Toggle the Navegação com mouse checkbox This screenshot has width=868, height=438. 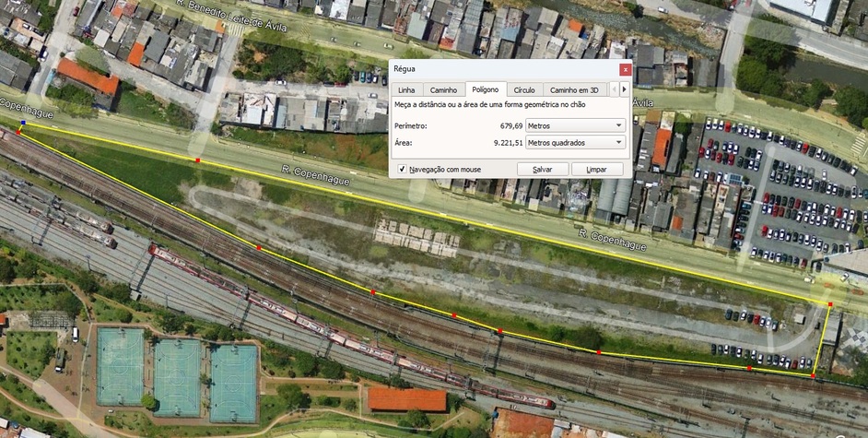pyautogui.click(x=403, y=169)
